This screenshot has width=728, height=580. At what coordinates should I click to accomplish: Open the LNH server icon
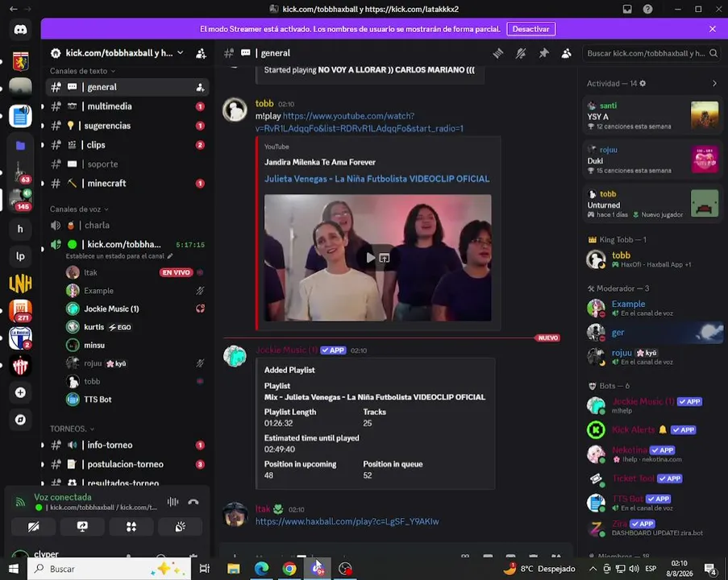pos(20,284)
